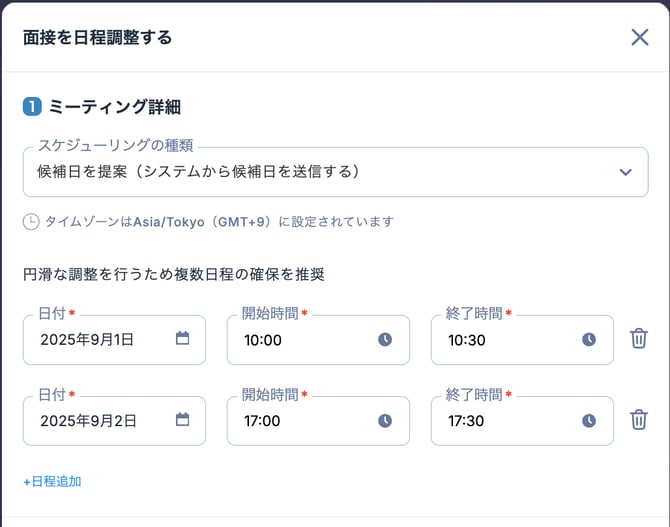
Task: Delete the 2025年9月2日 schedule row
Action: [x=639, y=420]
